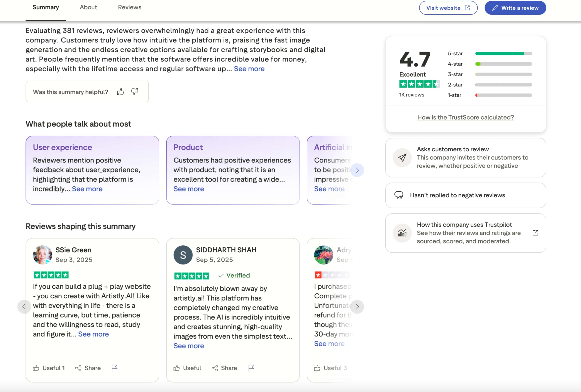Click the one-star rating on the third review
This screenshot has height=392, width=581.
pyautogui.click(x=332, y=275)
